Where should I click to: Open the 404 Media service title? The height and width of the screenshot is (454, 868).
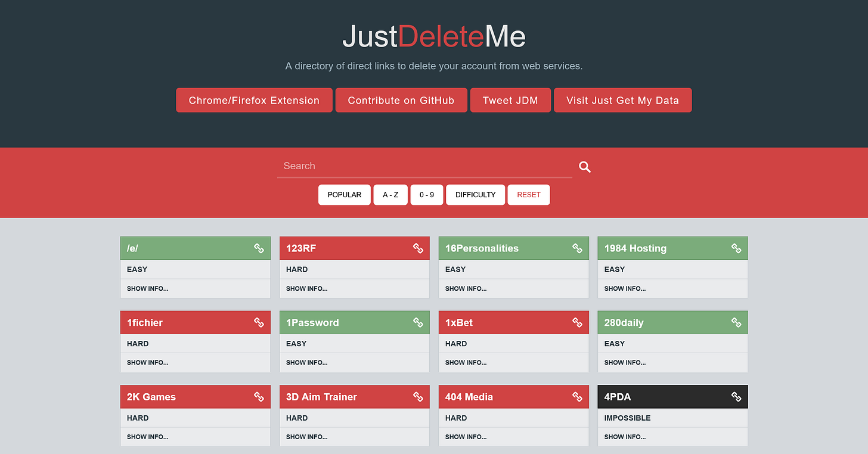pos(469,397)
